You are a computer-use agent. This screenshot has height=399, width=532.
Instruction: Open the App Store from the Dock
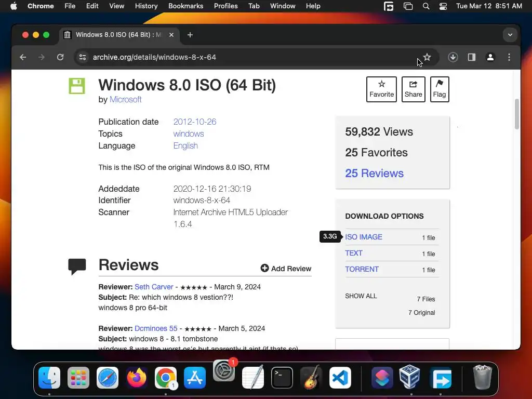coord(195,378)
